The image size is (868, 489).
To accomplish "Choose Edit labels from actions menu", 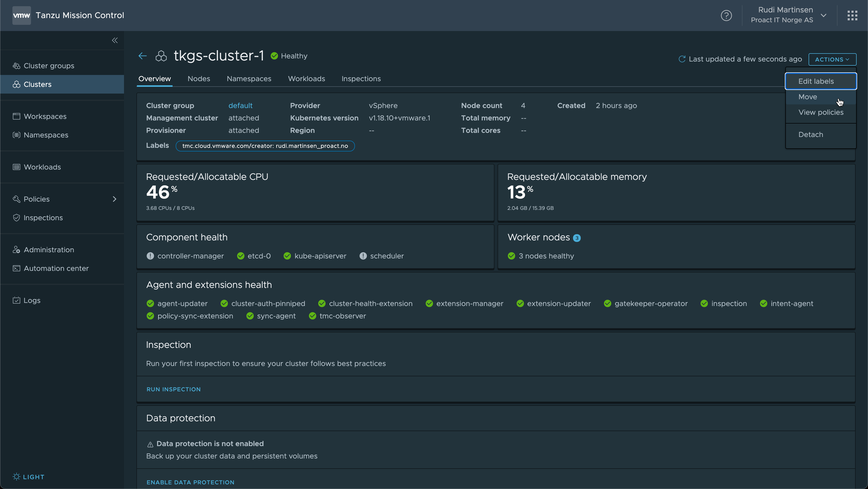I will pos(821,81).
